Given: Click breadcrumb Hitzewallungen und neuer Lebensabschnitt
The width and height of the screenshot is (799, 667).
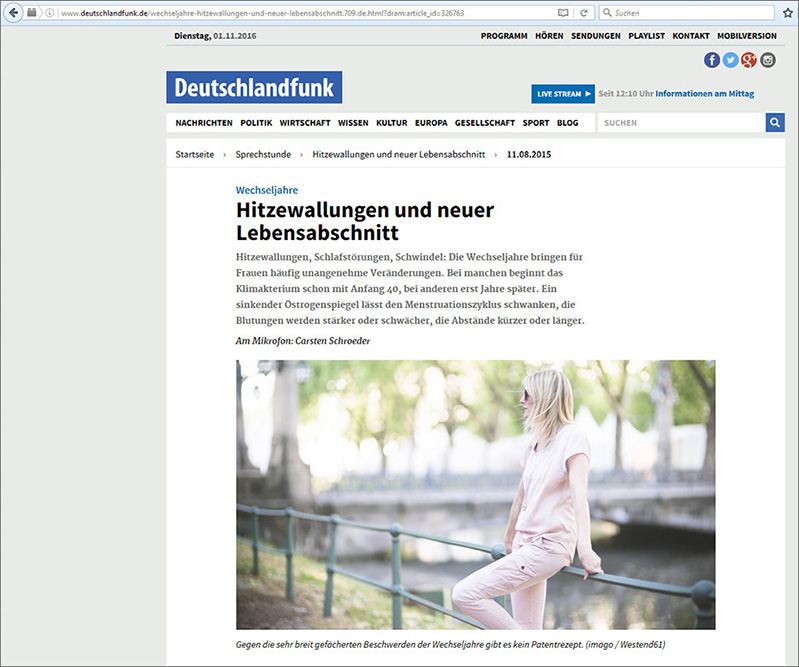Looking at the screenshot, I should pyautogui.click(x=398, y=154).
